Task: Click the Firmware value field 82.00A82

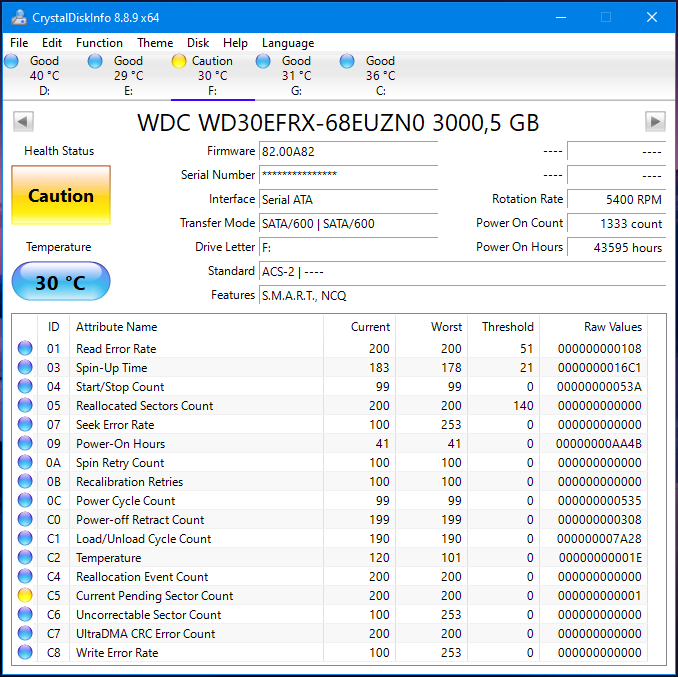Action: pos(348,151)
